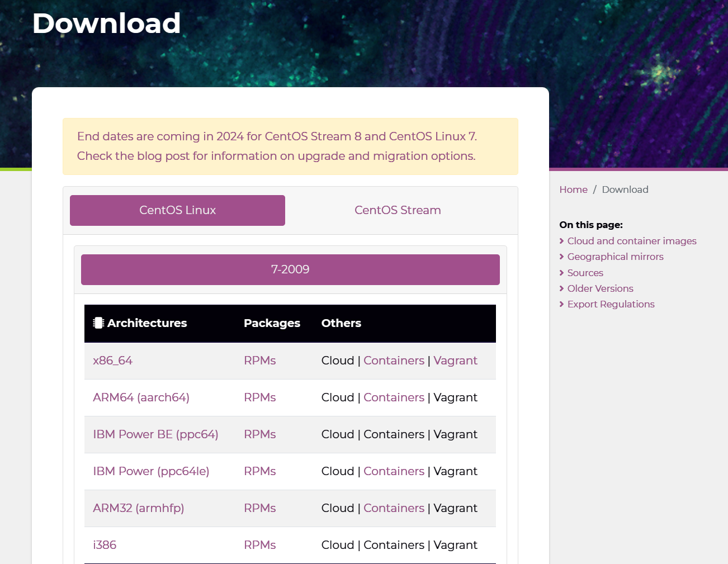The height and width of the screenshot is (564, 728).
Task: Click 'Containers' text in i386 row
Action: (394, 545)
